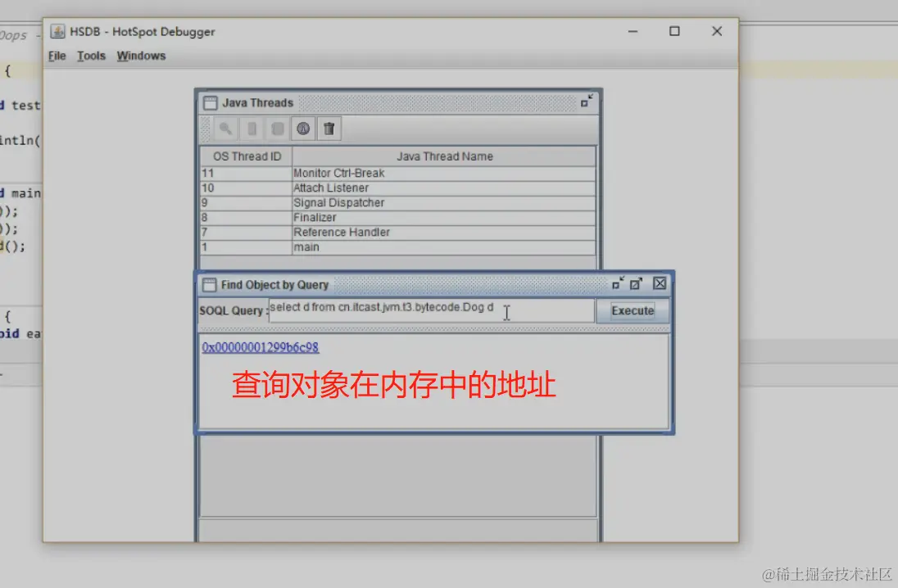898x588 pixels.
Task: Click inside the SOQL Query input field
Action: coord(426,310)
